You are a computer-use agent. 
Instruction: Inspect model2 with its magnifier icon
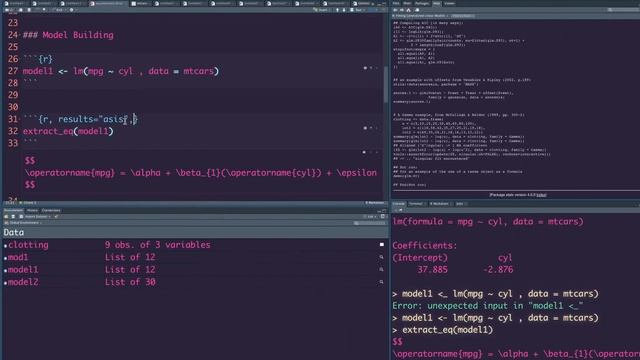coord(382,282)
